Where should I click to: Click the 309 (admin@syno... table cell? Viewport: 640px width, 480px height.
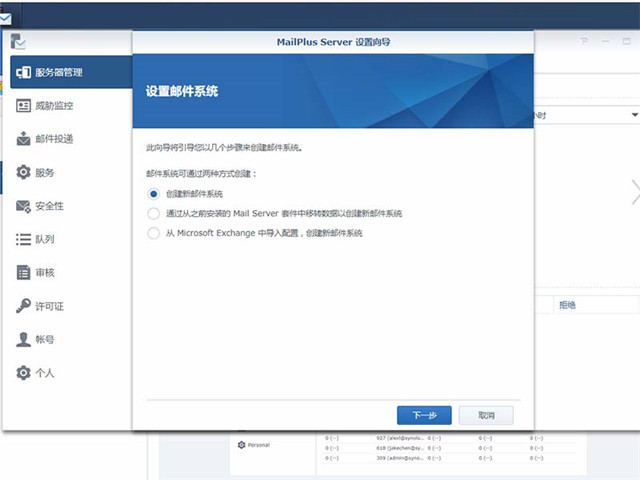click(x=400, y=458)
